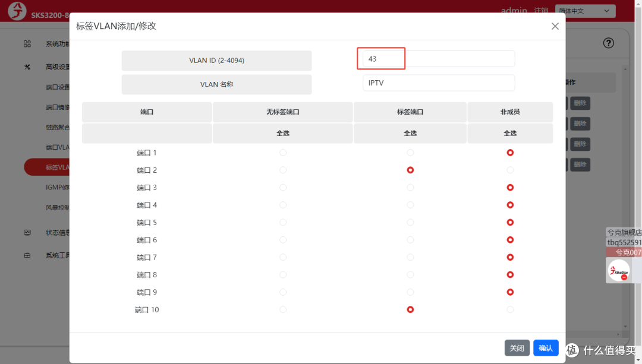Select tagged radio for port 10
This screenshot has width=642, height=364.
point(410,309)
